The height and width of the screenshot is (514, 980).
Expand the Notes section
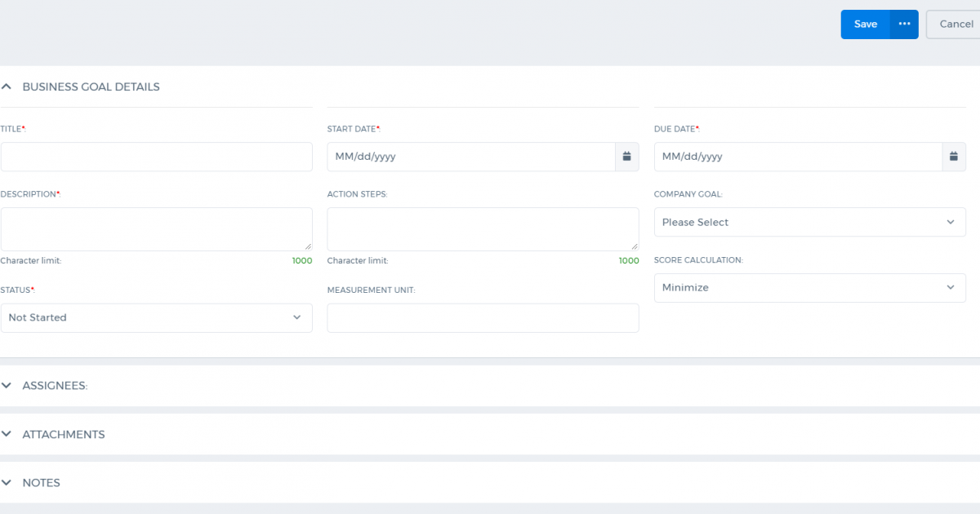pos(7,482)
